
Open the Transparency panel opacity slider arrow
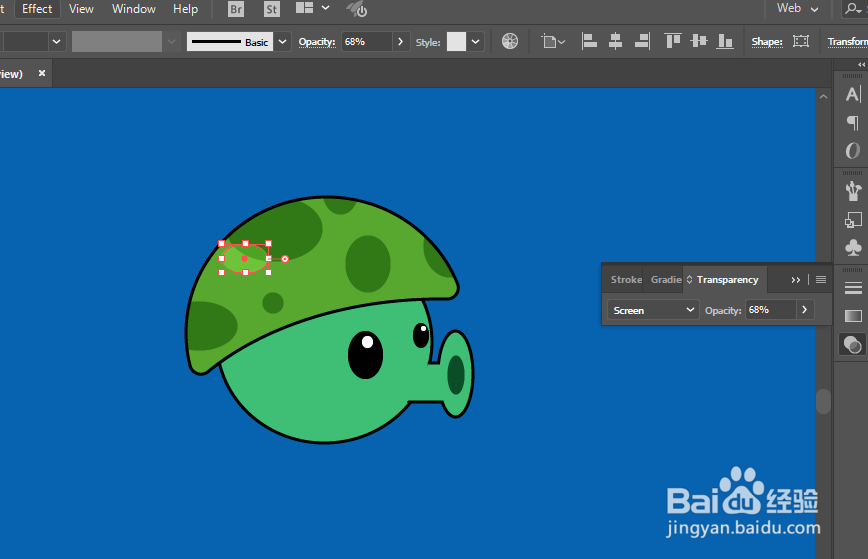pos(804,310)
